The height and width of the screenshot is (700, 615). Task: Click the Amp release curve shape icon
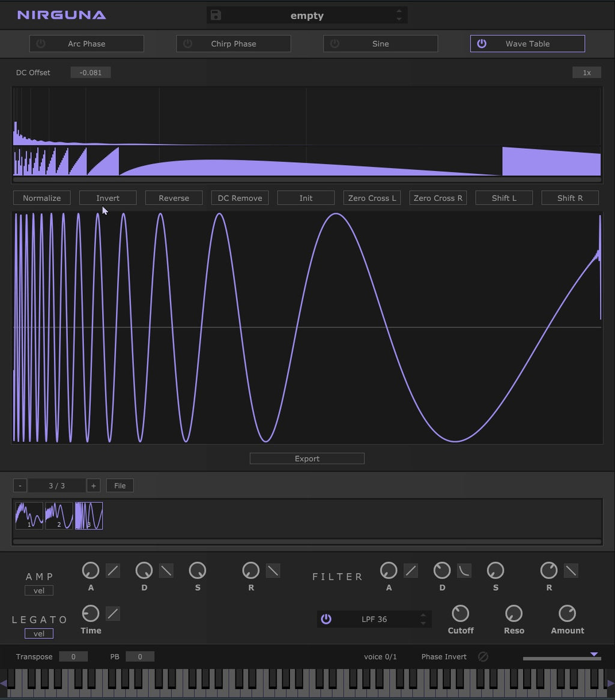(x=273, y=570)
